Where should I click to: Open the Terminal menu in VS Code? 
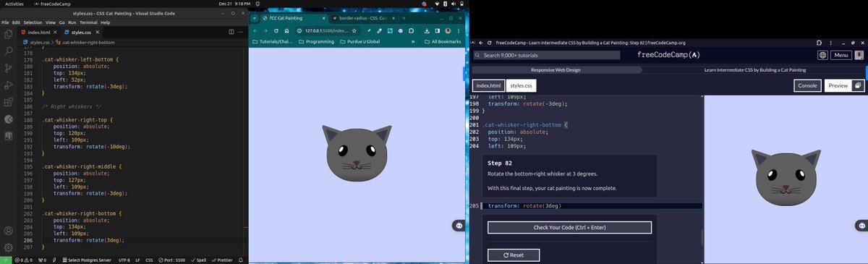point(88,22)
